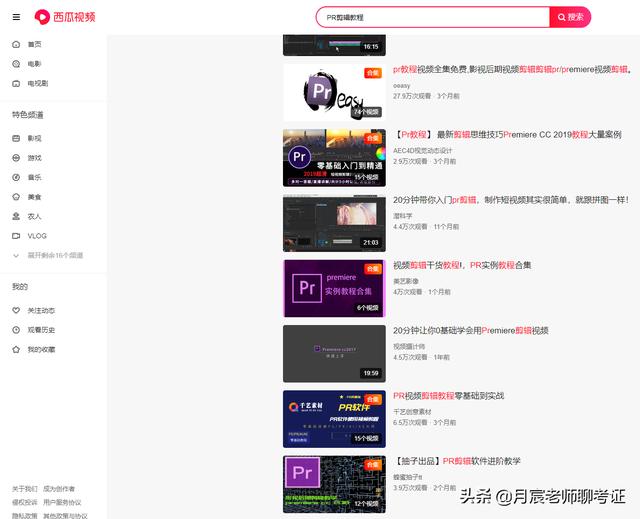Open title 【柚子出品】PR剪辑软件进阶教学
This screenshot has width=640, height=519.
[457, 461]
